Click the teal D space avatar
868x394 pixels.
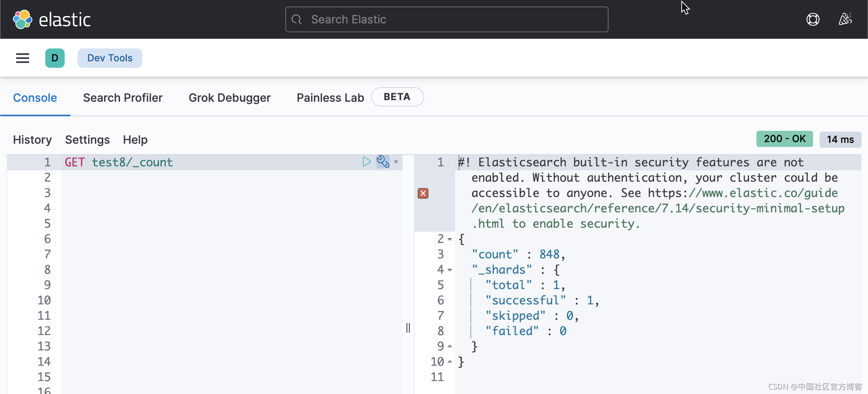(x=55, y=58)
